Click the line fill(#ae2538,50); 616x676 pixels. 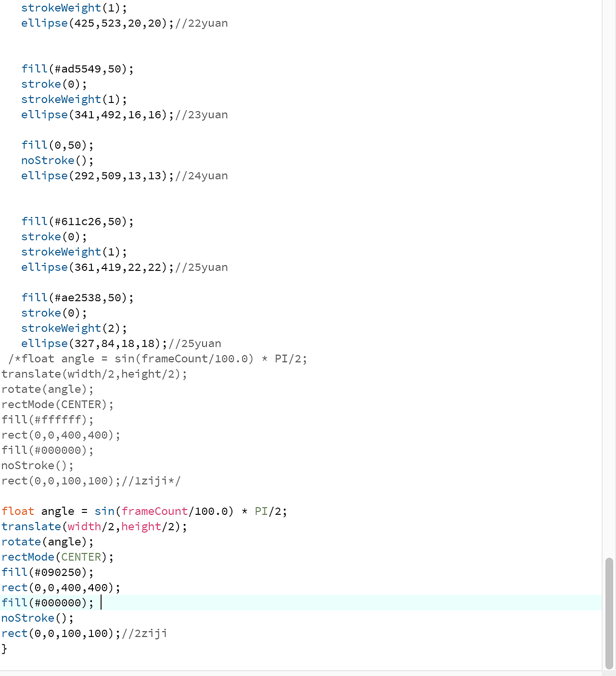tap(77, 297)
